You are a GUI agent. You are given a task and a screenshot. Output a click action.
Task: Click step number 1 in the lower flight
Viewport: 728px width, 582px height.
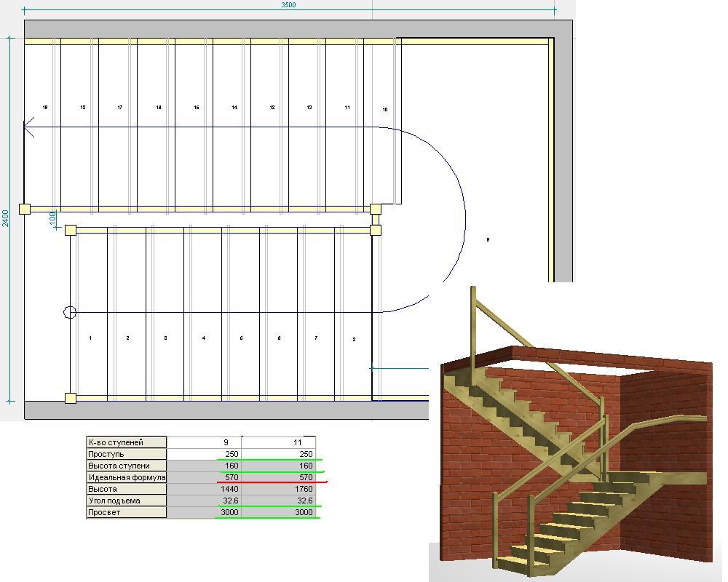coord(90,338)
